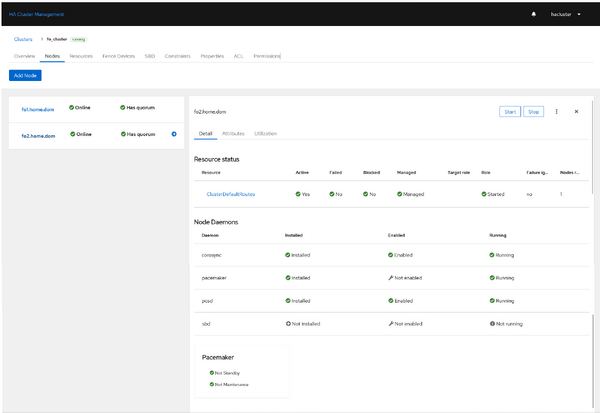Viewport: 600px width, 413px height.
Task: Switch to the ACL tab
Action: pos(238,56)
